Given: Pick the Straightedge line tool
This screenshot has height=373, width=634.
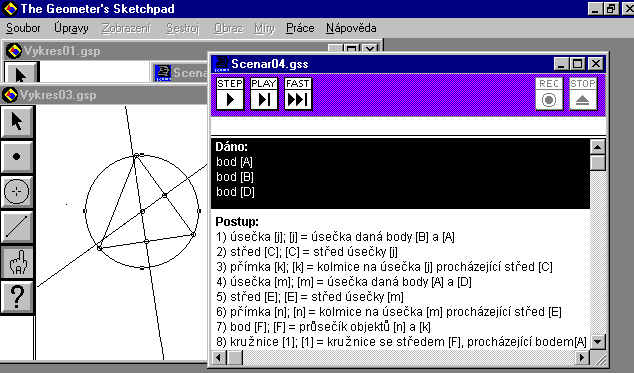Looking at the screenshot, I should (17, 227).
